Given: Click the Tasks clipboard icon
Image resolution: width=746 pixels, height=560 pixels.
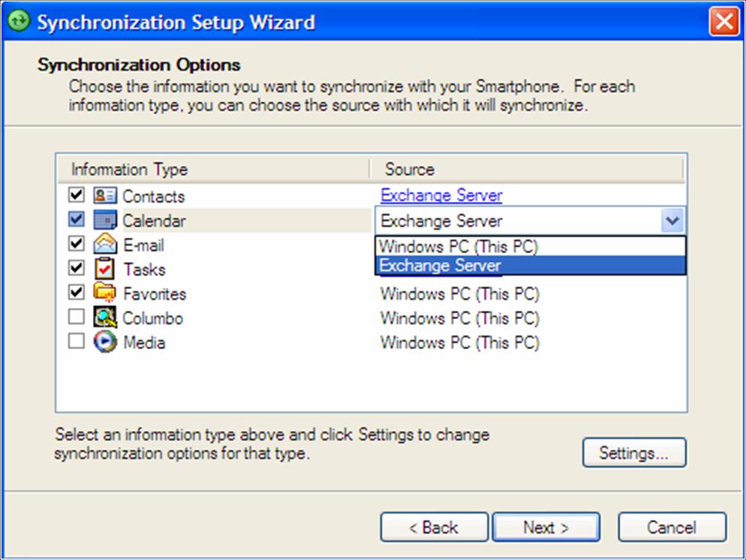Looking at the screenshot, I should tap(104, 268).
